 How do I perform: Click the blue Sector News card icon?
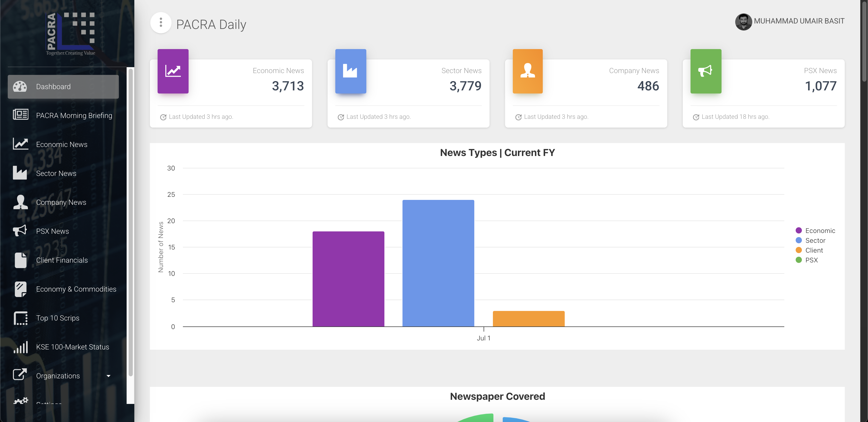351,71
